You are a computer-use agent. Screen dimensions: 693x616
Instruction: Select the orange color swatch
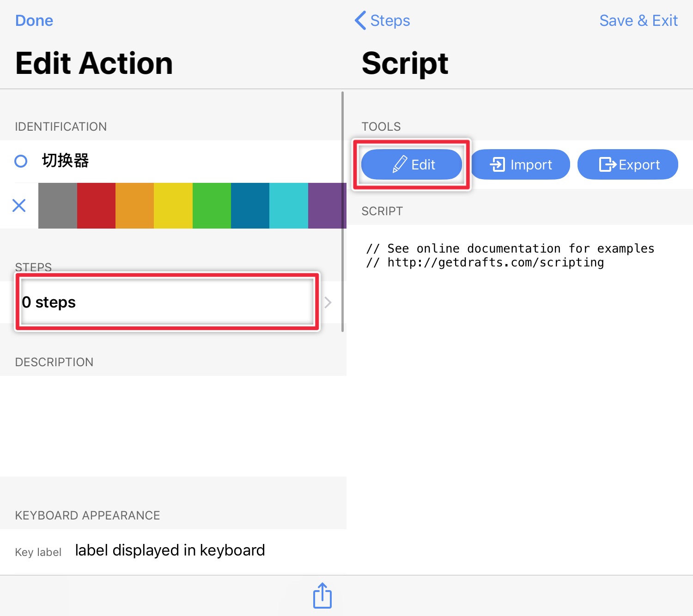click(x=134, y=205)
